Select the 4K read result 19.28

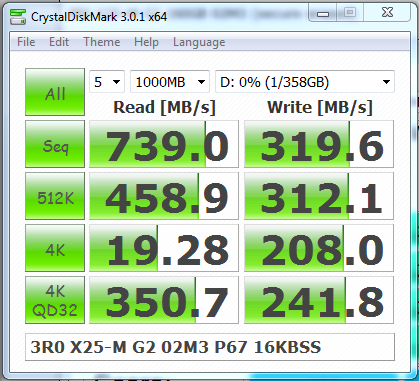coord(164,248)
